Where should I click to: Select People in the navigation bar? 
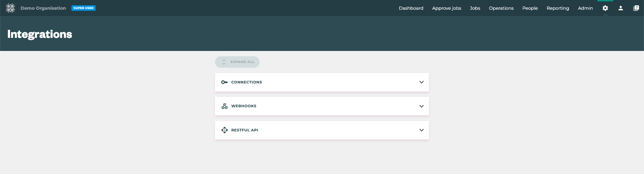pos(530,8)
